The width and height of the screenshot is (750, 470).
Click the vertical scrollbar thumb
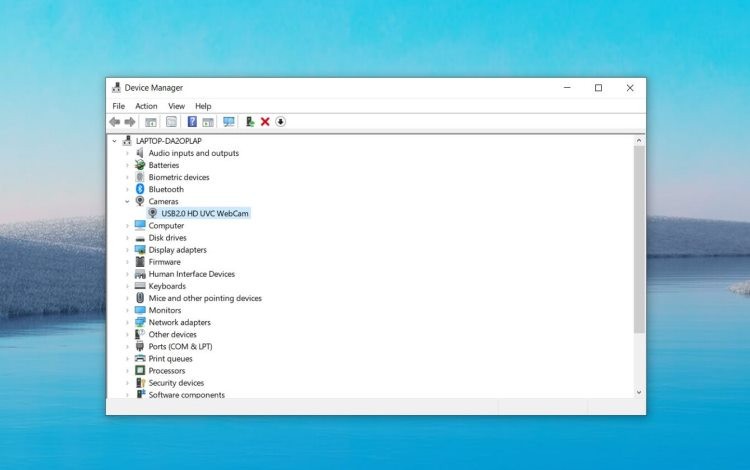639,240
